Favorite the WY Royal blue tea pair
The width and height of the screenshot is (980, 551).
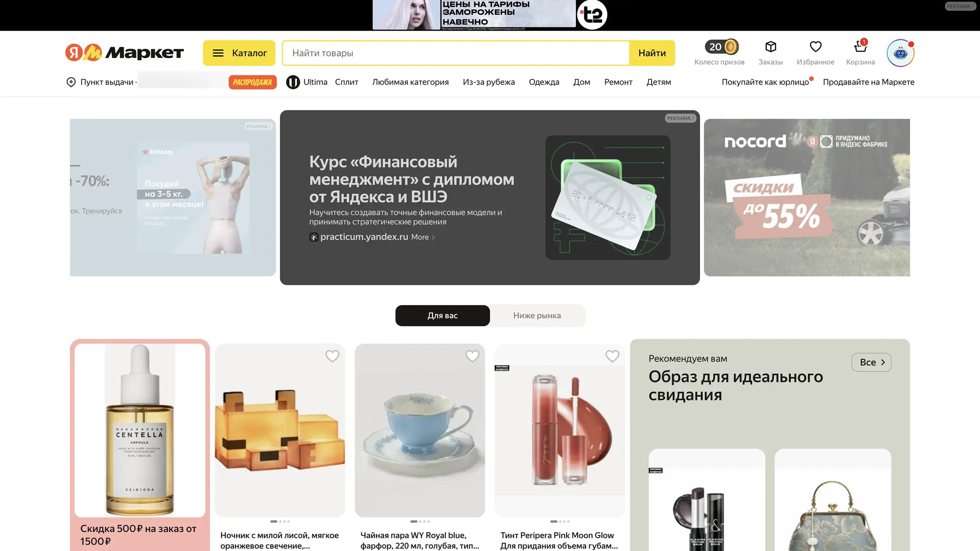pyautogui.click(x=472, y=356)
